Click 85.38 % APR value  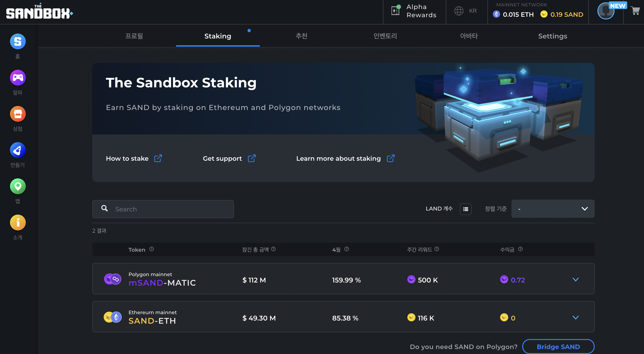point(345,318)
